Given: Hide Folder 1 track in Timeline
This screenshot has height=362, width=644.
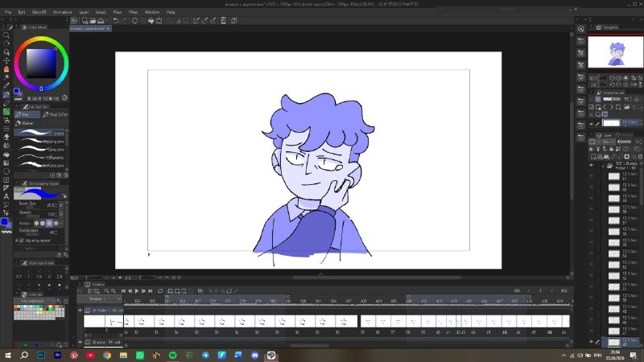Looking at the screenshot, I should 80,311.
